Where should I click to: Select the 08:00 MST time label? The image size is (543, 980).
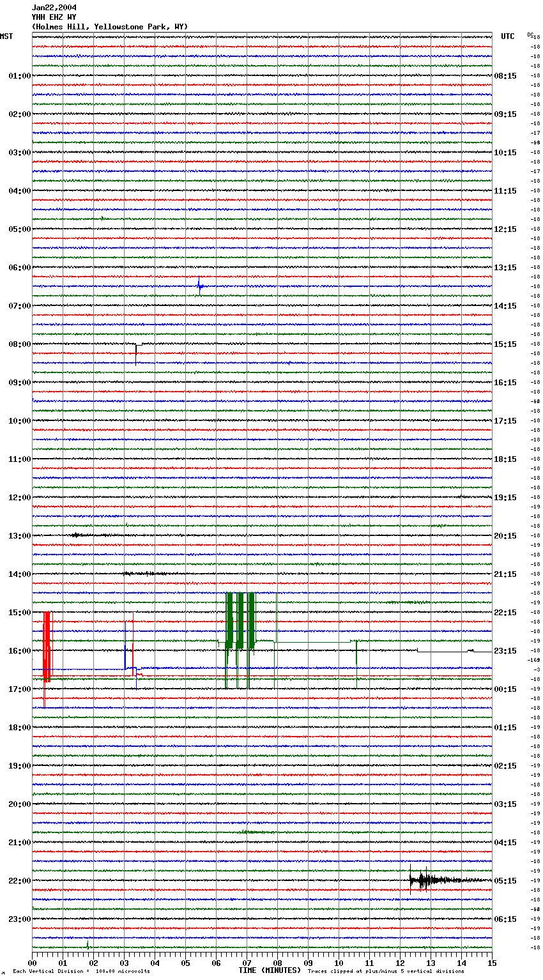pyautogui.click(x=20, y=344)
